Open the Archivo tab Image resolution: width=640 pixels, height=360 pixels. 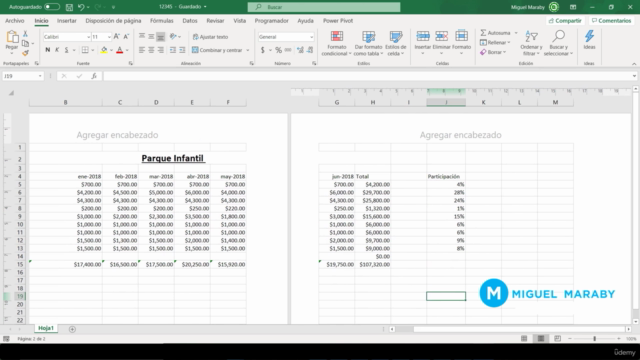[15, 20]
